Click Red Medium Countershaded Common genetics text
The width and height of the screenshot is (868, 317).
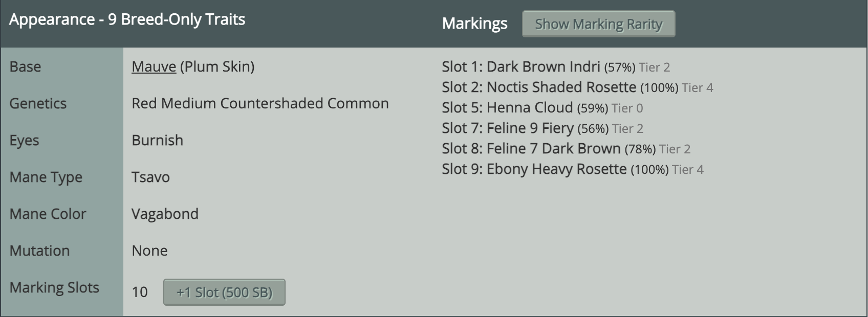coord(260,104)
